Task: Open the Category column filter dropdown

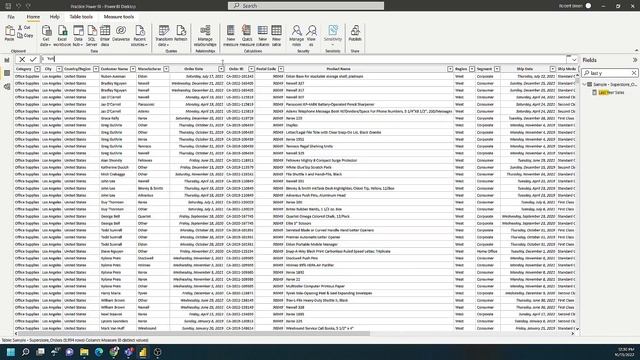Action: pos(37,69)
